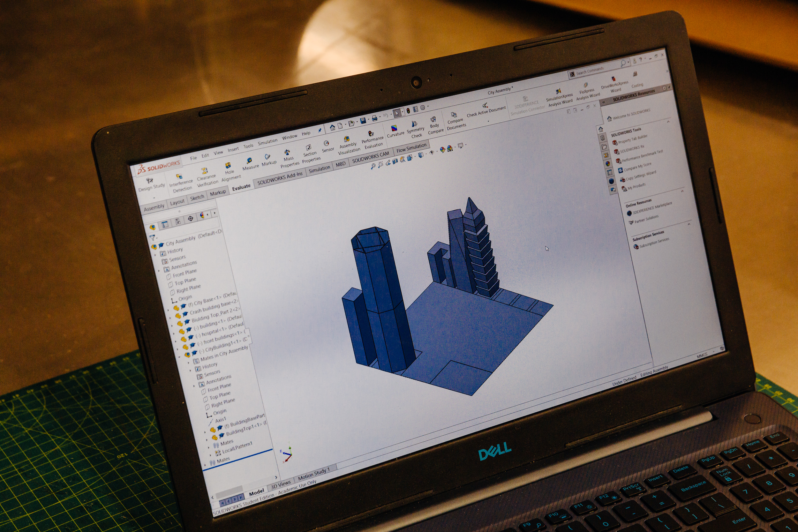Launch Performance Evaluation
798x532 pixels.
tap(371, 133)
